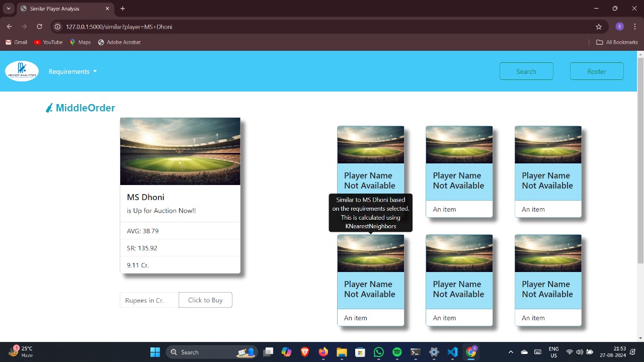Click the scrollbar down arrow
Screen dimensions: 644x362
pyautogui.click(x=640, y=338)
